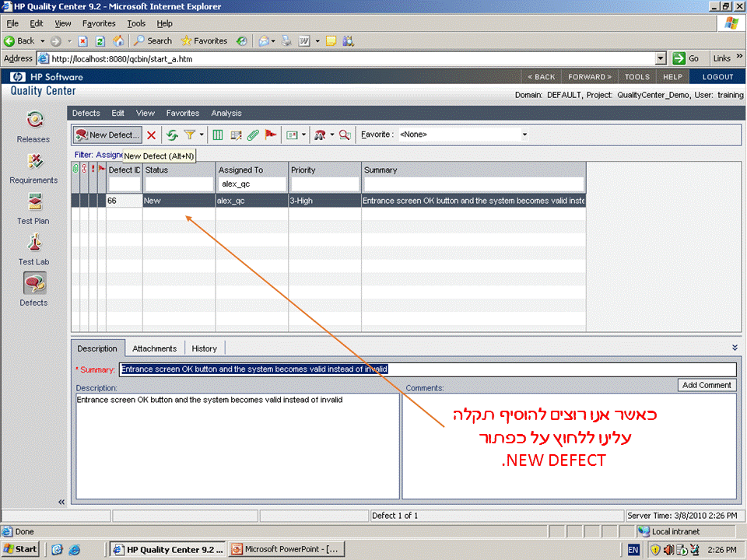
Task: Click the Go button
Action: (686, 58)
